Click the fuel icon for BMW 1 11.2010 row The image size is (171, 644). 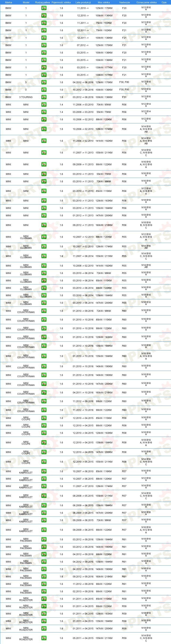pyautogui.click(x=44, y=8)
